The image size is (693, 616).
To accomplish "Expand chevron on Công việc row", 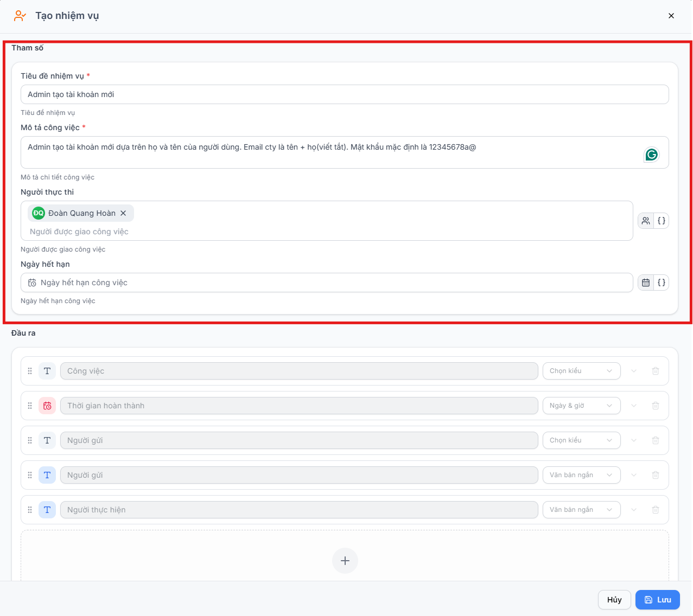I will [633, 371].
